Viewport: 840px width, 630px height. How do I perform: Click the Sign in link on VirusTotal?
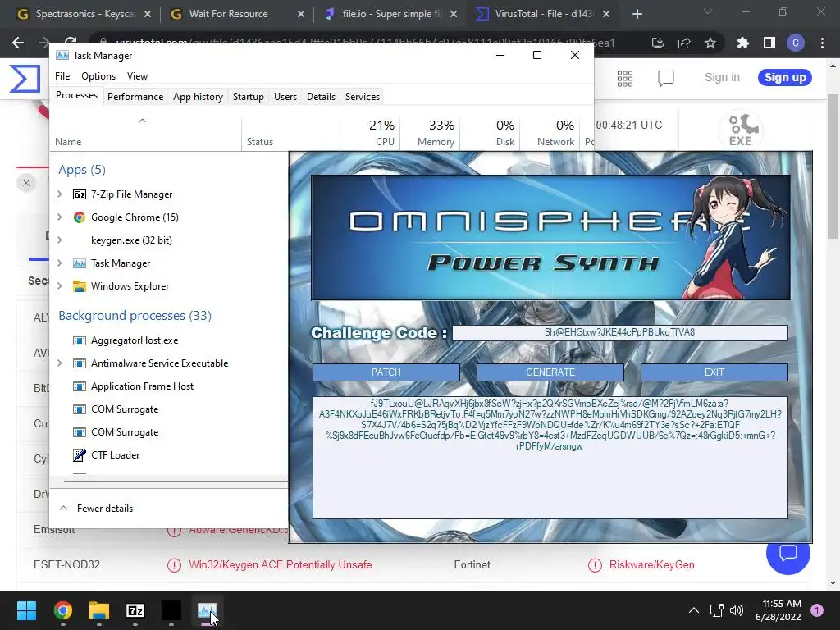pos(722,78)
